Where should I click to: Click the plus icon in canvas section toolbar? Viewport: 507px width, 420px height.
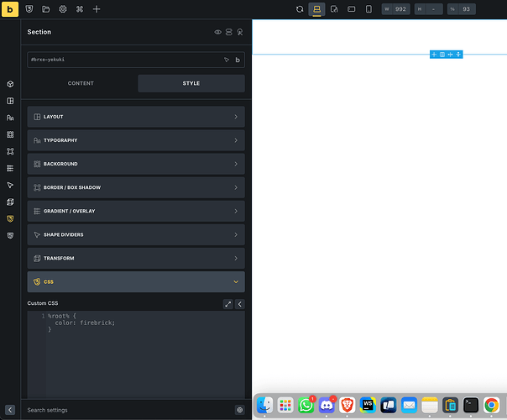434,55
